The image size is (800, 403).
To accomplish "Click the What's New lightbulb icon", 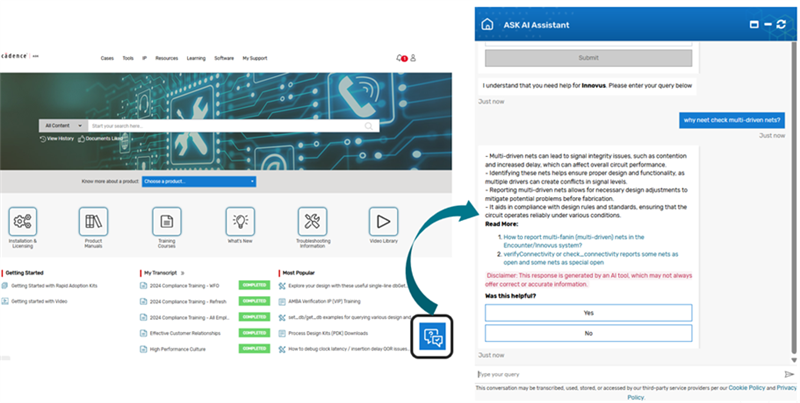I will (x=239, y=221).
